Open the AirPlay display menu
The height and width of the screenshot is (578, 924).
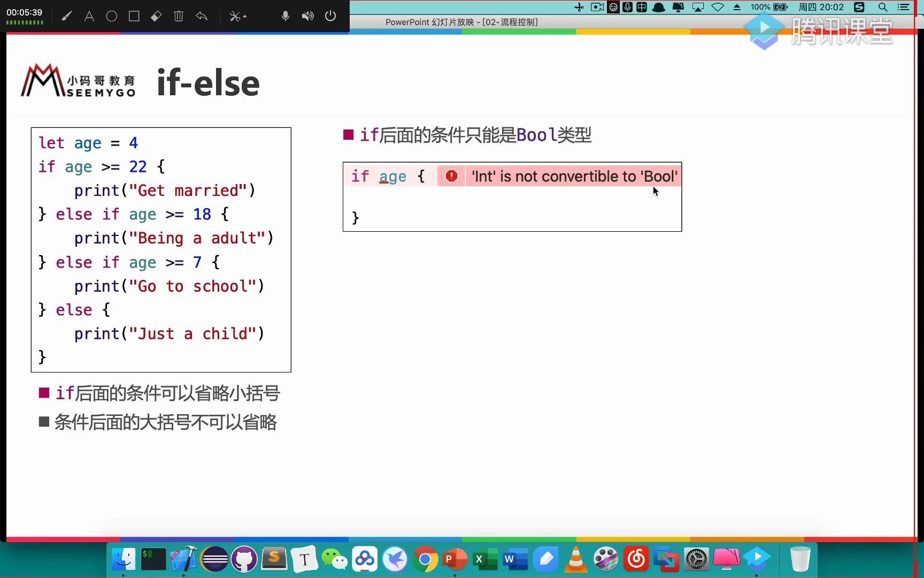point(698,7)
